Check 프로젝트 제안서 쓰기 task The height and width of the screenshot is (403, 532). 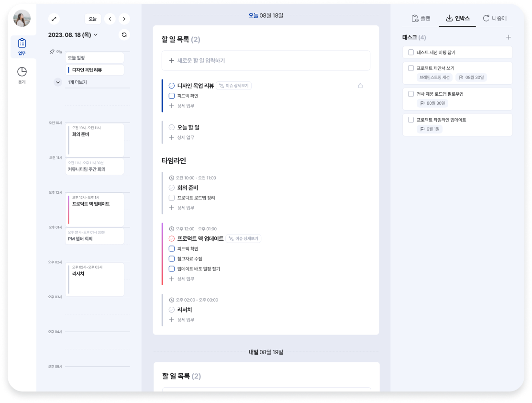coord(411,68)
